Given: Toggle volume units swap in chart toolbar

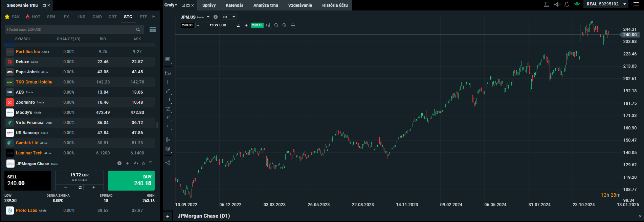Looking at the screenshot, I should tap(238, 25).
